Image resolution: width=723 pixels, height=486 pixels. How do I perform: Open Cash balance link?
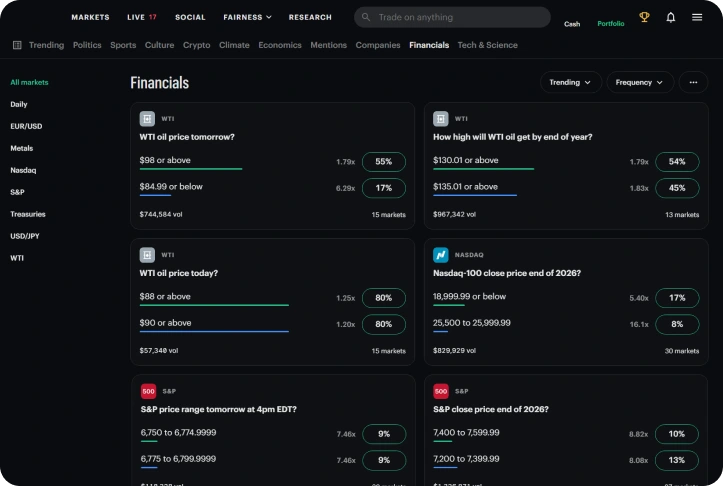point(572,24)
